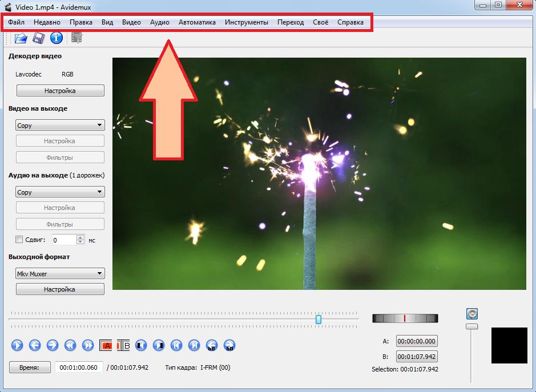This screenshot has width=536, height=392.
Task: Click the timeline seek slider handle
Action: pyautogui.click(x=319, y=320)
